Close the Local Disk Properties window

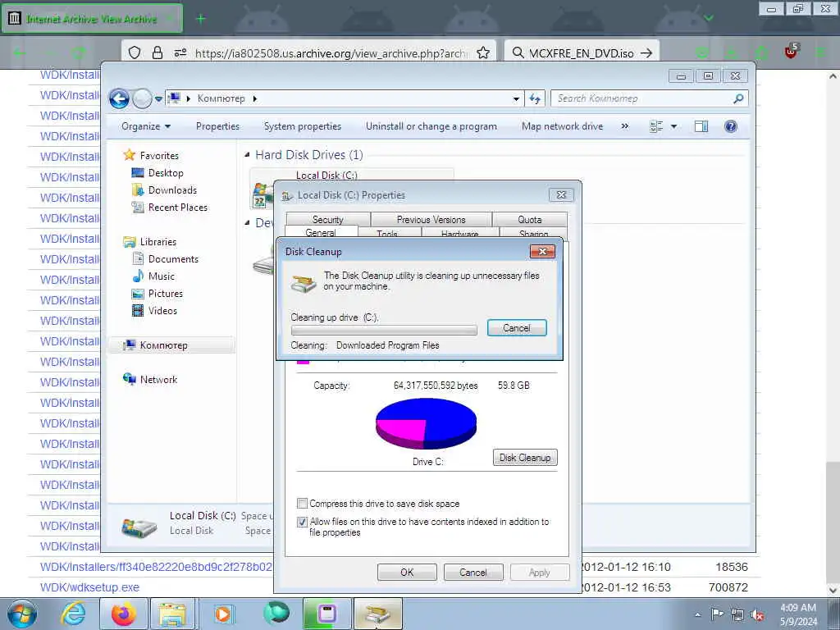pos(561,195)
